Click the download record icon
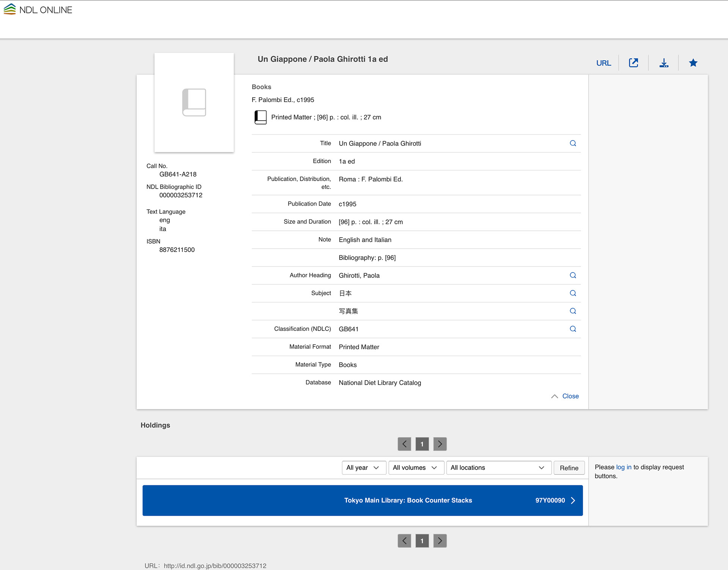728x570 pixels. click(664, 63)
